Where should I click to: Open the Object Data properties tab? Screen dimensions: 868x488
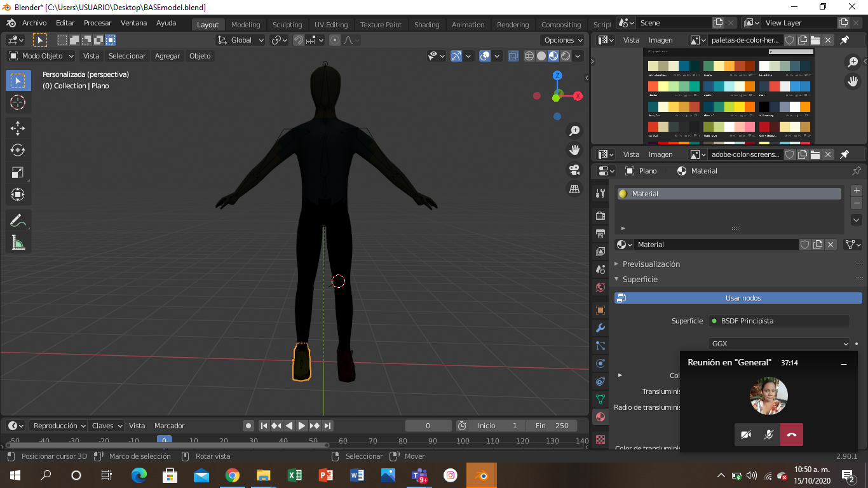600,399
